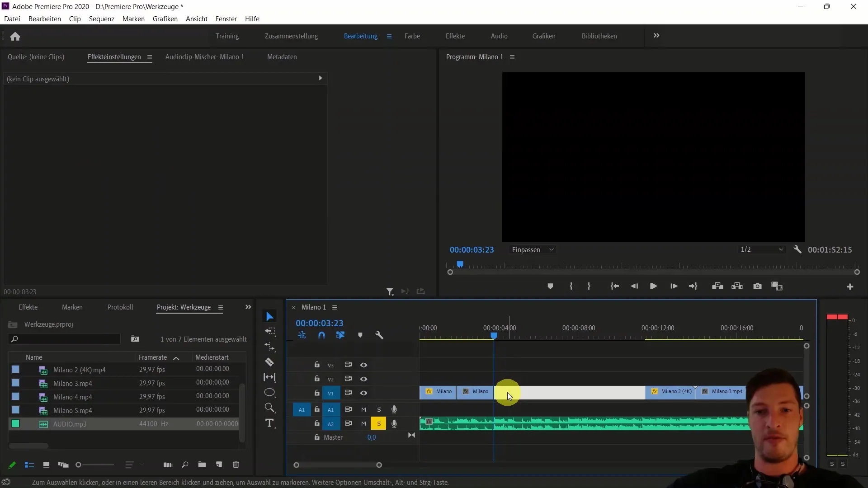Drag the Master volume slider for audio
The width and height of the screenshot is (868, 488).
(372, 437)
